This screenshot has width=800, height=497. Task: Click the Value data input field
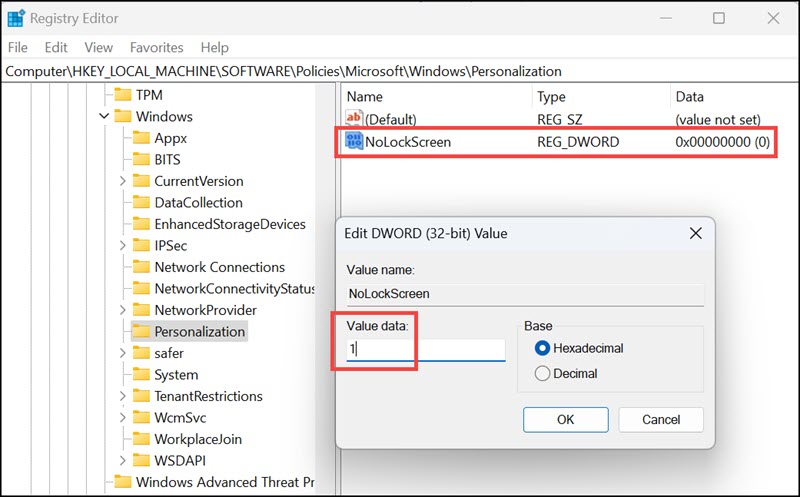[426, 350]
